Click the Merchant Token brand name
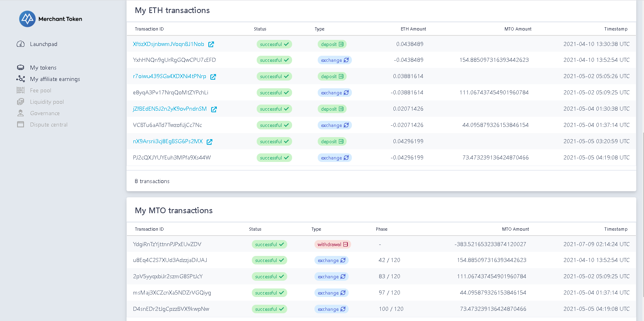Screen dimensions: 644x321 (60, 19)
